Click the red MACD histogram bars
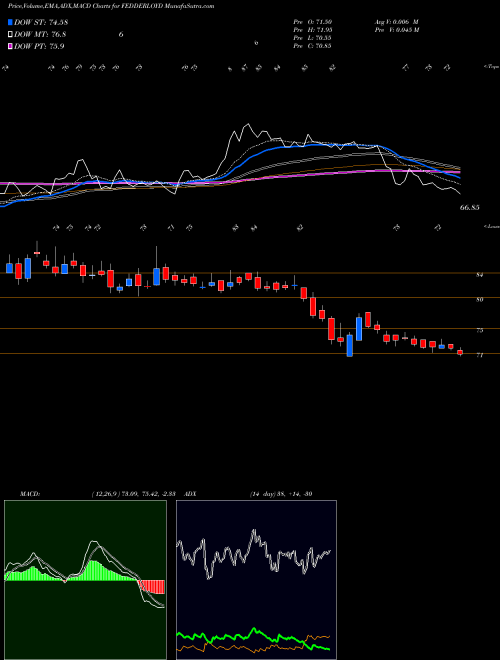500x660 pixels. [152, 587]
